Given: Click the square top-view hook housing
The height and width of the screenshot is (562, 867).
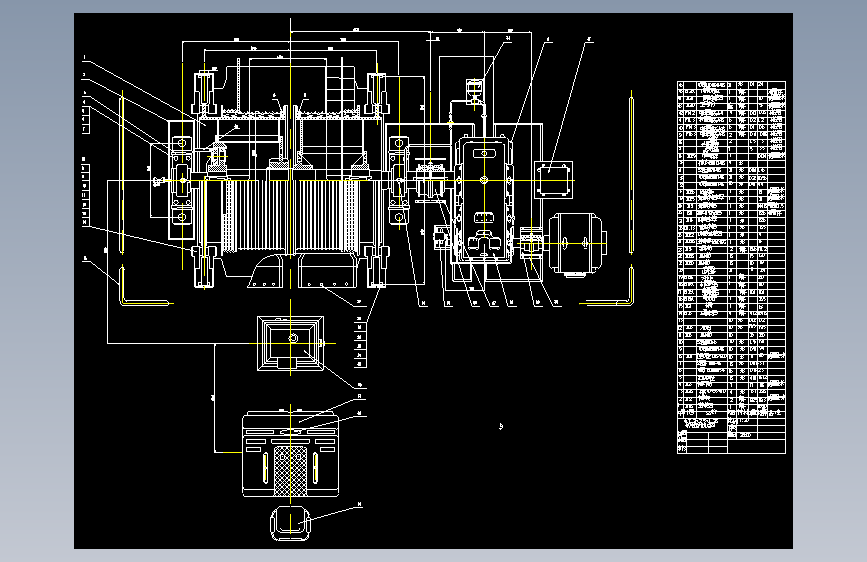Looking at the screenshot, I should 290,343.
